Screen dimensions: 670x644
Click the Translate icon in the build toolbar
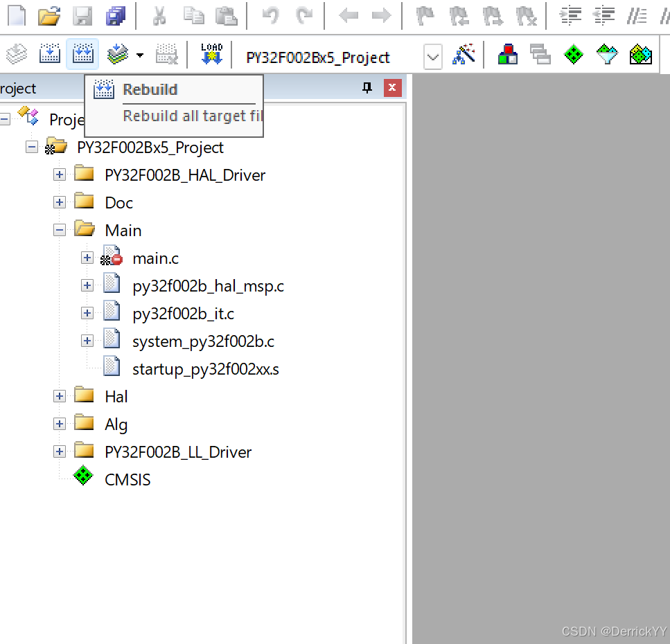click(x=17, y=54)
